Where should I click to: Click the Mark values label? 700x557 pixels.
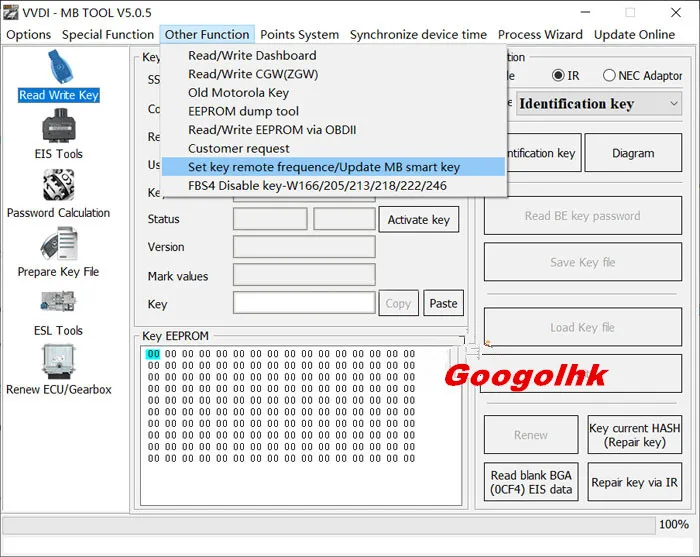coord(178,276)
